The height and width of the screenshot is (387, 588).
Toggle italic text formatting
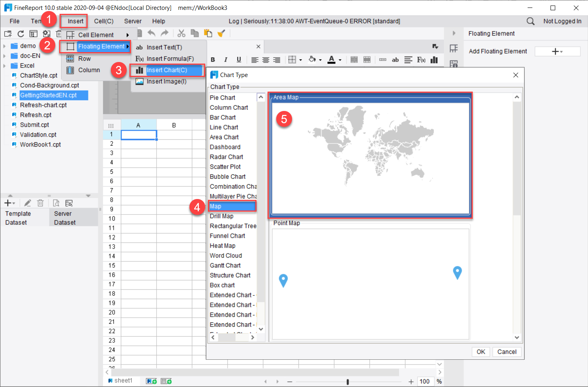click(x=225, y=60)
